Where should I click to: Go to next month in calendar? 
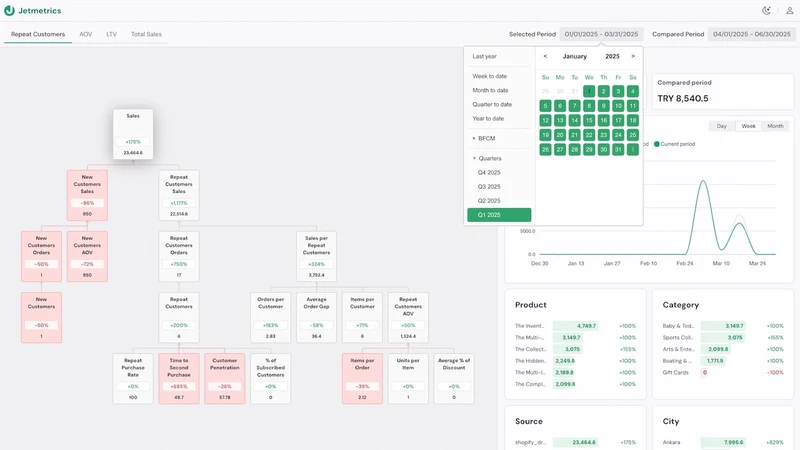click(x=633, y=56)
